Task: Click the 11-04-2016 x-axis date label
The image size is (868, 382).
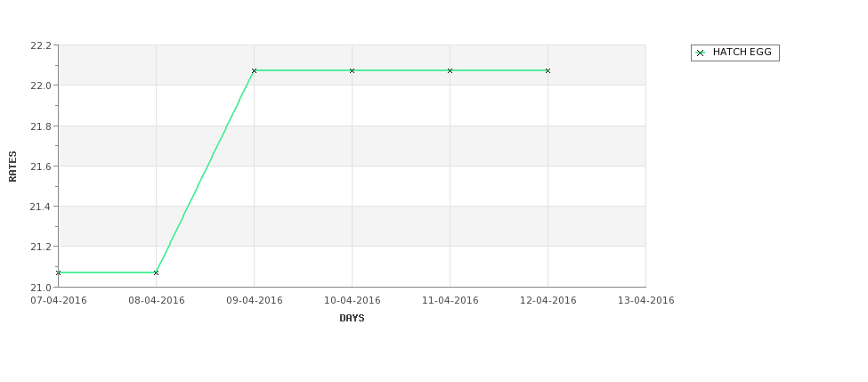Action: 450,300
